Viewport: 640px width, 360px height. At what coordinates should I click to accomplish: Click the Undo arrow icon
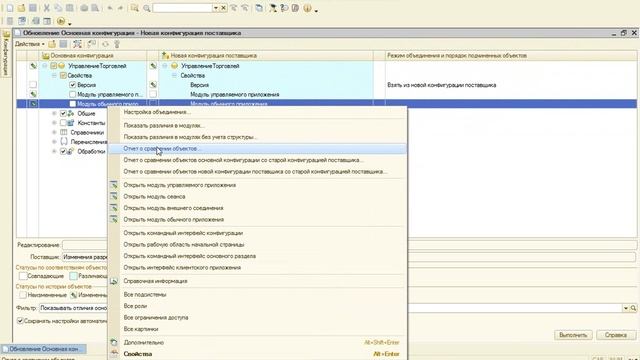coord(110,8)
